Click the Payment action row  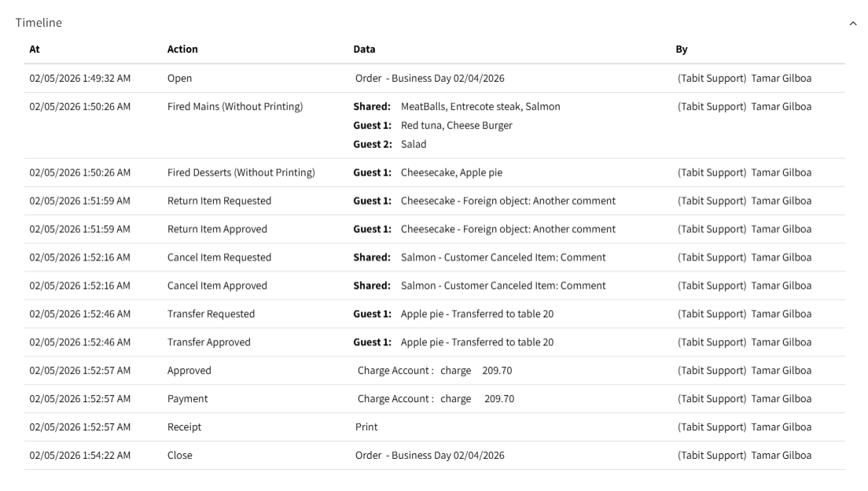(x=187, y=399)
